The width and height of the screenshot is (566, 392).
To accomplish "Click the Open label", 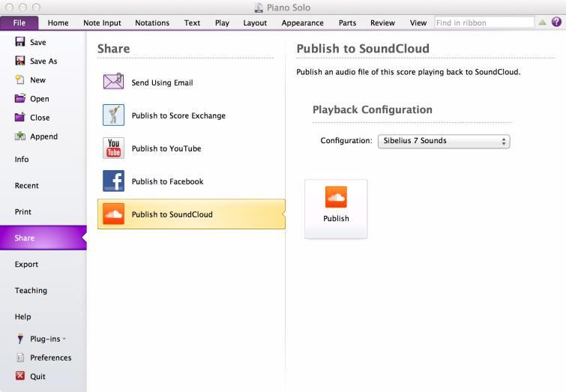I will 39,99.
